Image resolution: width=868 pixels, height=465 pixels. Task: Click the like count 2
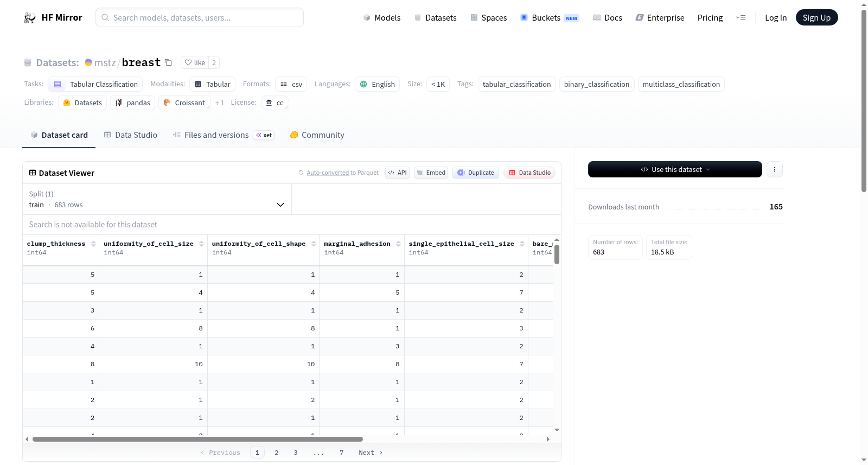tap(214, 62)
